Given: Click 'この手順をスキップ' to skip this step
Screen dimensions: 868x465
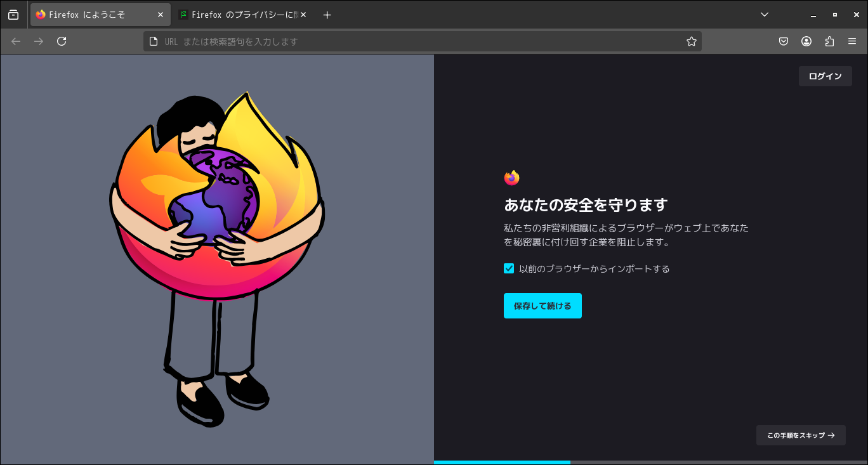Looking at the screenshot, I should 801,435.
